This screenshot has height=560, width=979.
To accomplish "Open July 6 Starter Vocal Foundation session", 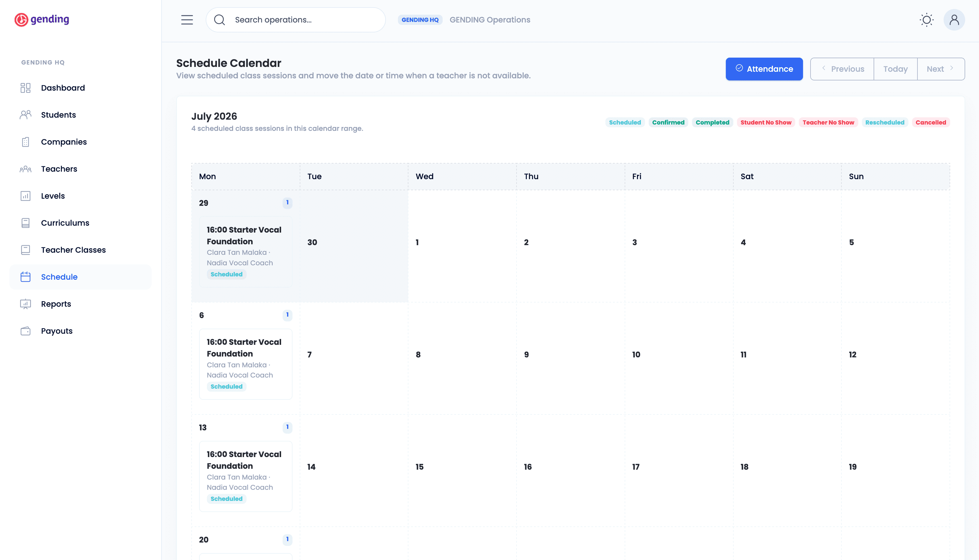I will pos(246,364).
